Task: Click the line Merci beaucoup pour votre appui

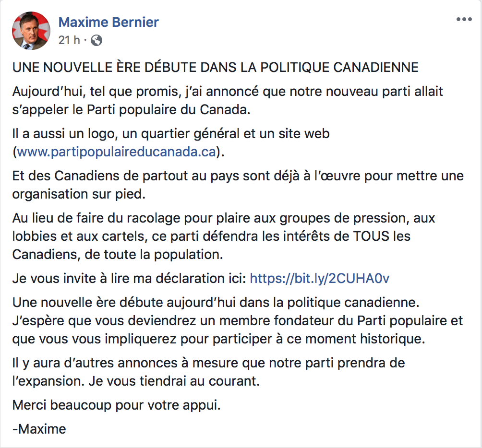Action: 117,405
